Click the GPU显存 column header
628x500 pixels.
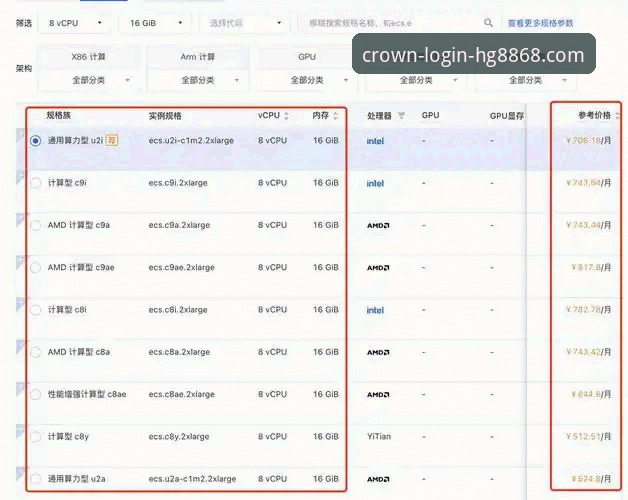tap(507, 116)
